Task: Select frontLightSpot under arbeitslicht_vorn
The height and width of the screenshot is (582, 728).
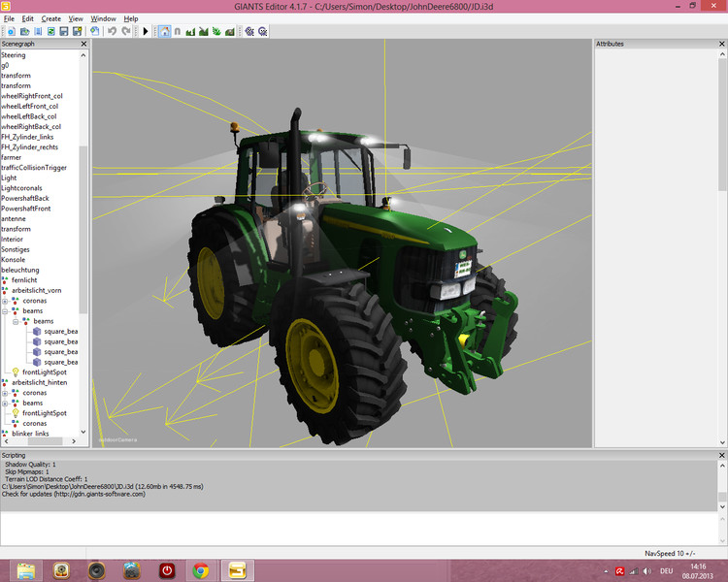Action: coord(45,372)
